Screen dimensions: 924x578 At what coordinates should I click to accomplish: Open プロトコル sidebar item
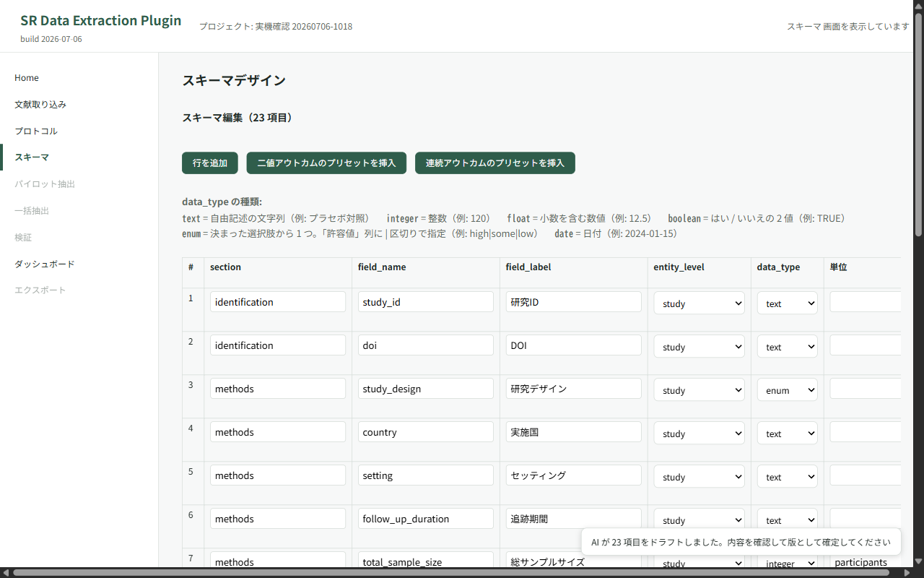[36, 131]
